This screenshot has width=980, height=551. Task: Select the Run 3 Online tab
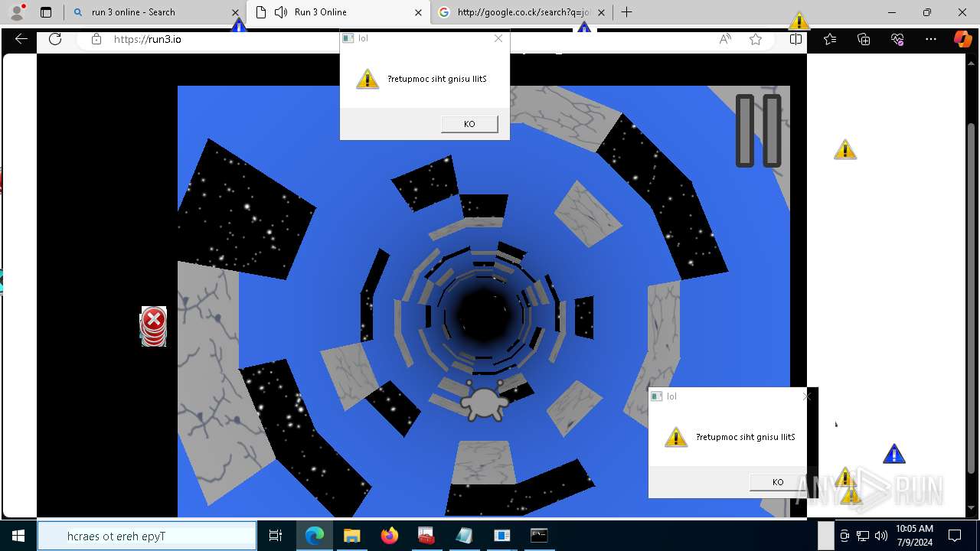point(337,12)
